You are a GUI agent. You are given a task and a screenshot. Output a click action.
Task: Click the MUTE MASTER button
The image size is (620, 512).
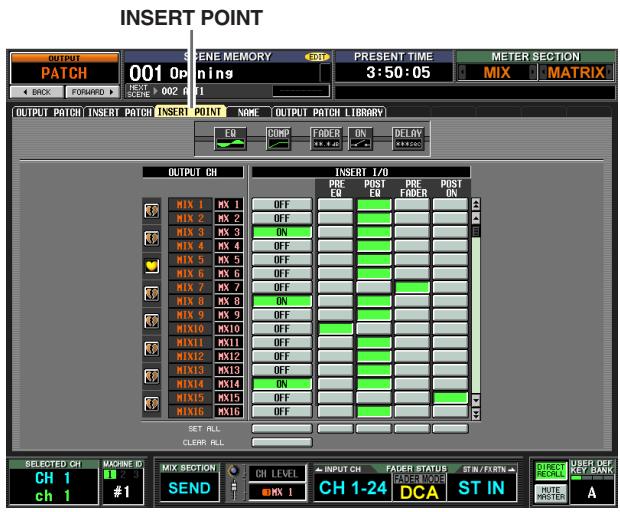click(551, 493)
